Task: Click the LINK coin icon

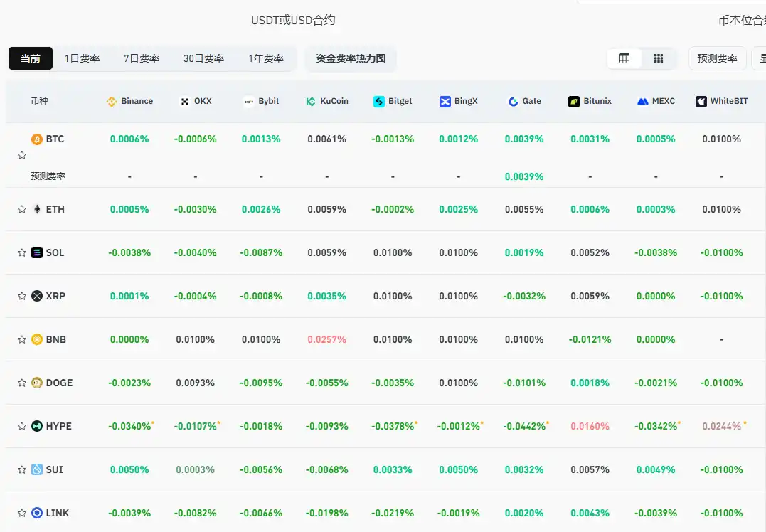Action: pos(37,513)
